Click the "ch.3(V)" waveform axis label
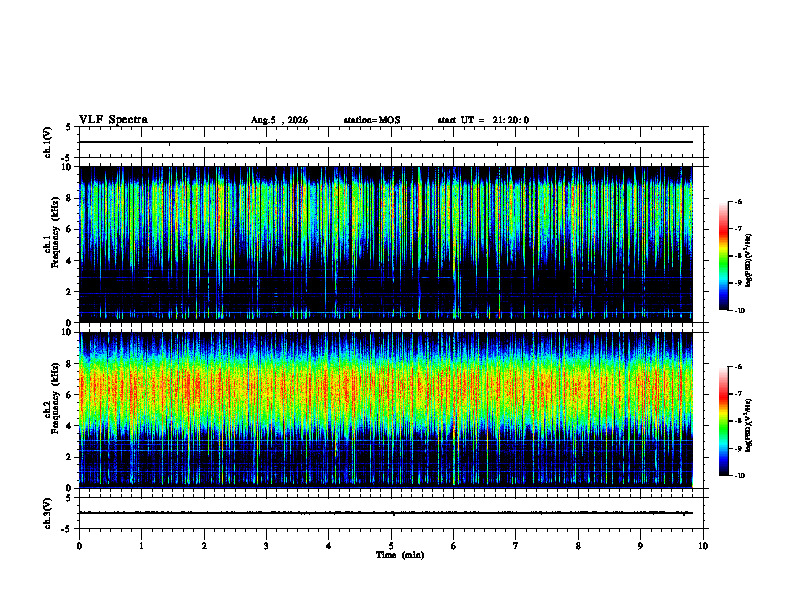The image size is (792, 612). pyautogui.click(x=48, y=513)
